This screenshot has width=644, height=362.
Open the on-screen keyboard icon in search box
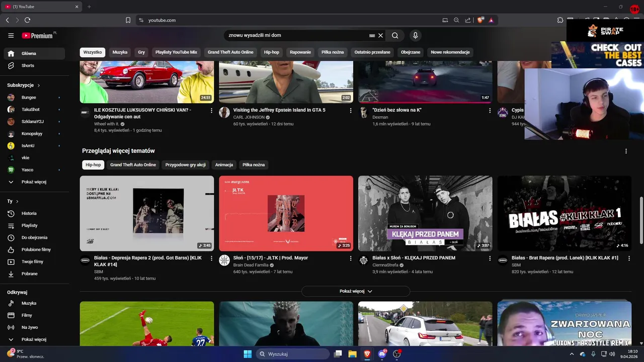point(372,36)
